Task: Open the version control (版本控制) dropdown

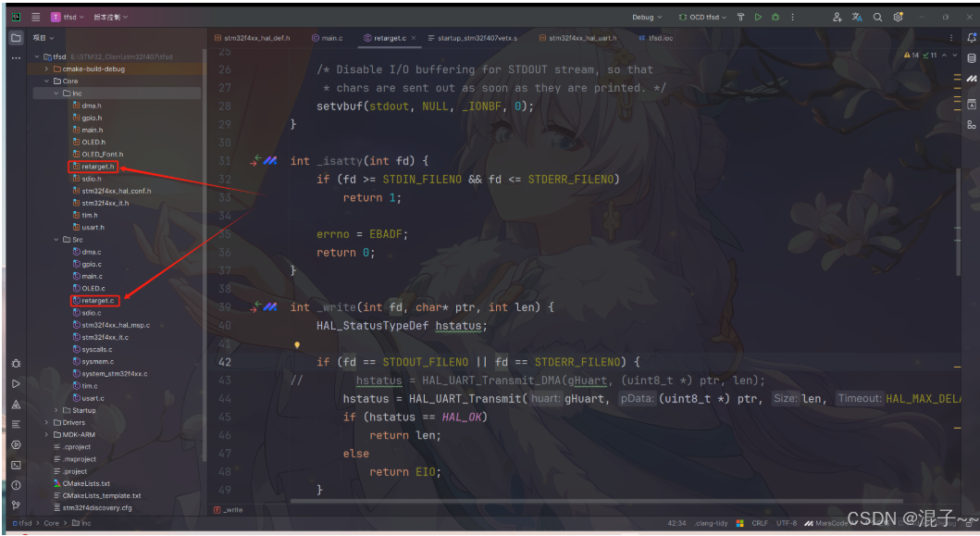Action: point(111,17)
